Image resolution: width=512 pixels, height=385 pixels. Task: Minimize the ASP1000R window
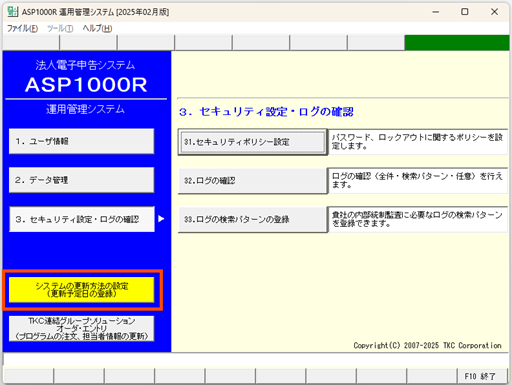point(436,12)
